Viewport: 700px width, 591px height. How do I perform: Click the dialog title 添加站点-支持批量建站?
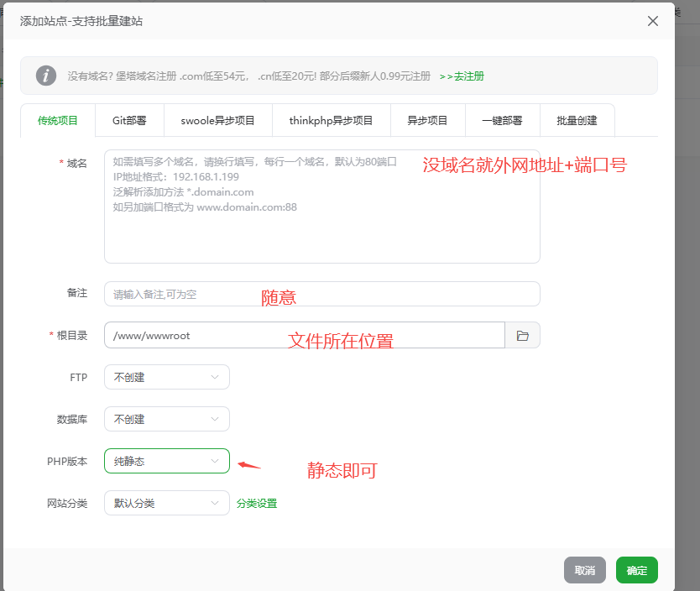81,21
